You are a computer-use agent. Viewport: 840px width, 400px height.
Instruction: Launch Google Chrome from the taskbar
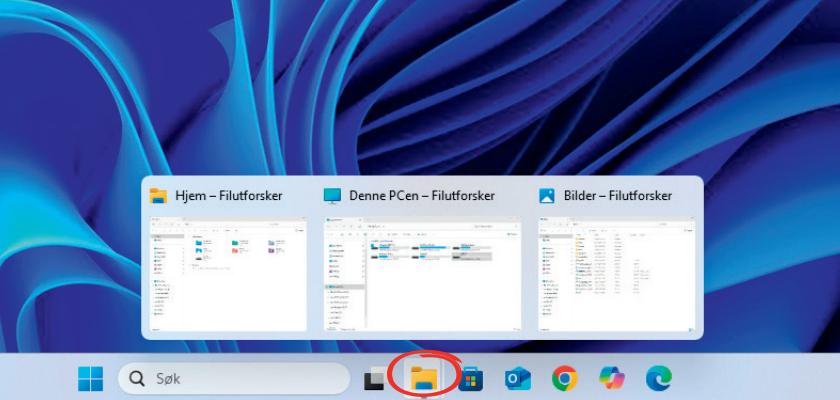[564, 379]
